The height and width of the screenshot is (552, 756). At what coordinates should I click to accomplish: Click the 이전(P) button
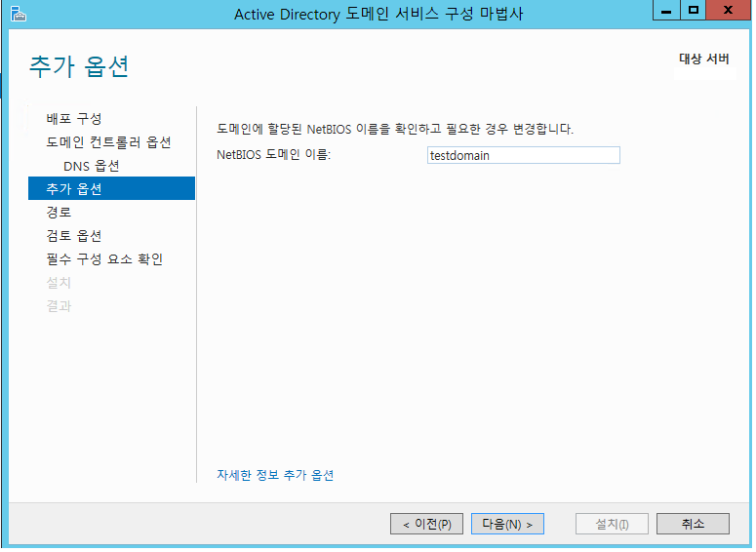(427, 525)
